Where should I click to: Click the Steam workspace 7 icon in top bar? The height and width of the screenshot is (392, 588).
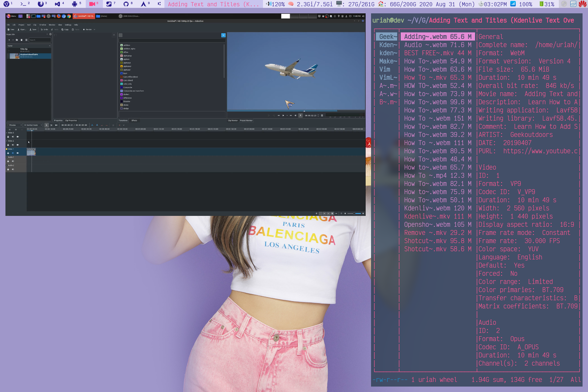(x=109, y=4)
